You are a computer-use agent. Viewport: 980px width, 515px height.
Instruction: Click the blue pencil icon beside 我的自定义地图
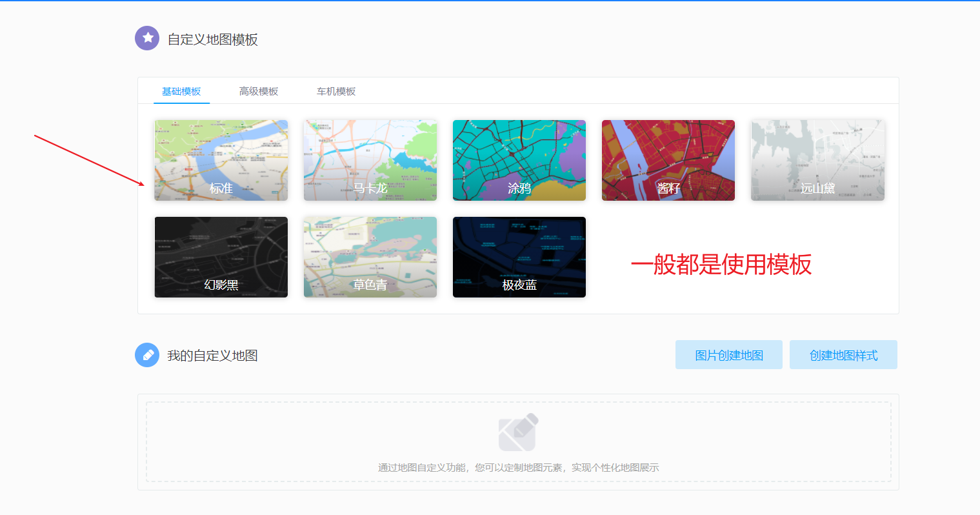(x=147, y=355)
